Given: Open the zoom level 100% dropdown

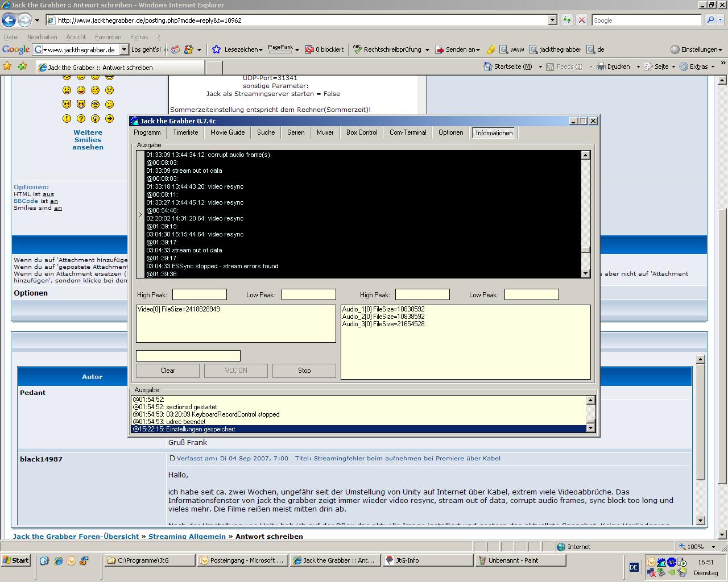Looking at the screenshot, I should tap(713, 547).
